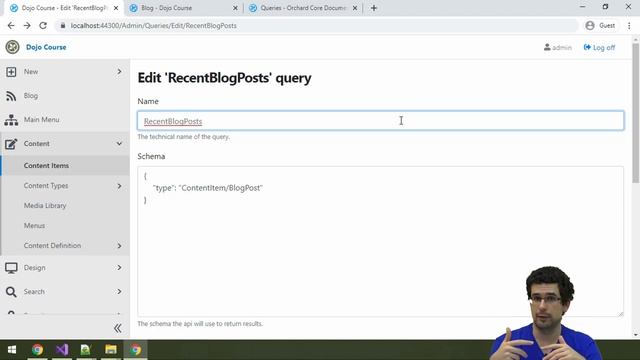Click the Schema textarea resize handle
Image resolution: width=640 pixels, height=360 pixels.
pos(621,313)
